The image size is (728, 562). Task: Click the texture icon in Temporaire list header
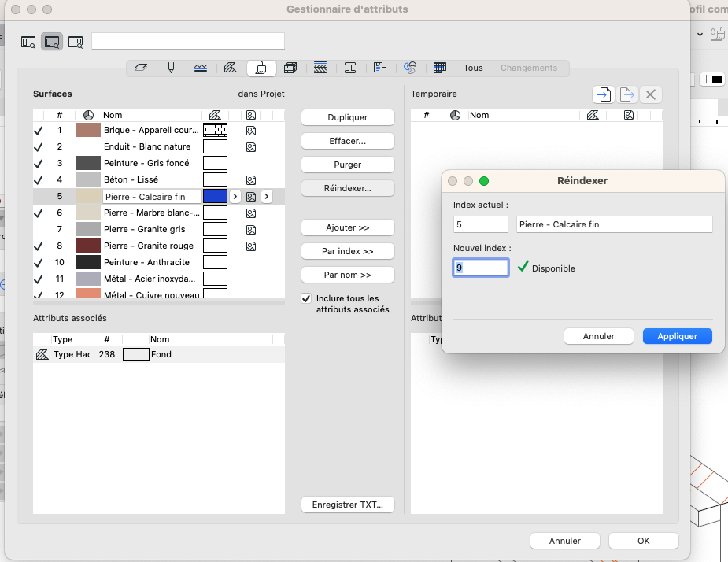pos(629,115)
